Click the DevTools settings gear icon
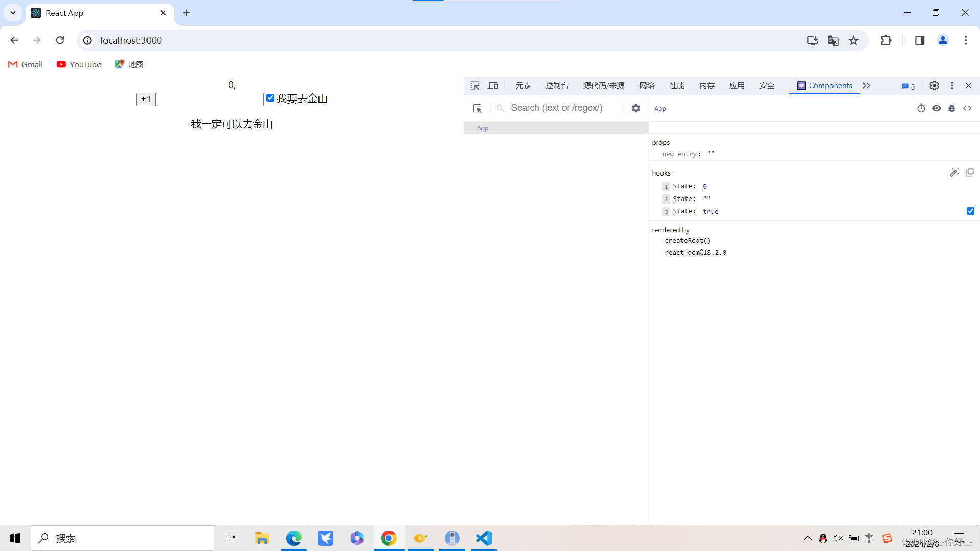Viewport: 980px width, 551px height. (x=934, y=85)
